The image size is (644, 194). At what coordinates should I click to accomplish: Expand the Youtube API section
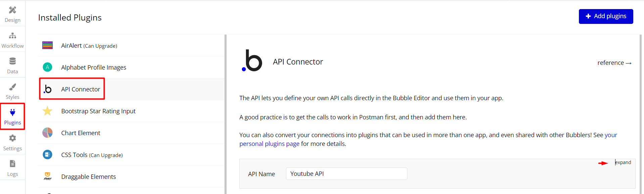pyautogui.click(x=623, y=162)
